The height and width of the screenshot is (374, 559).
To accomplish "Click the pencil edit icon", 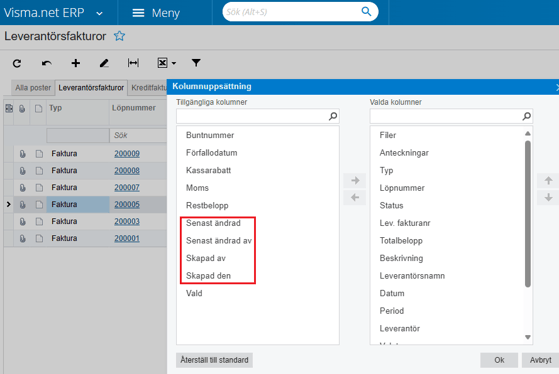I will [x=104, y=63].
